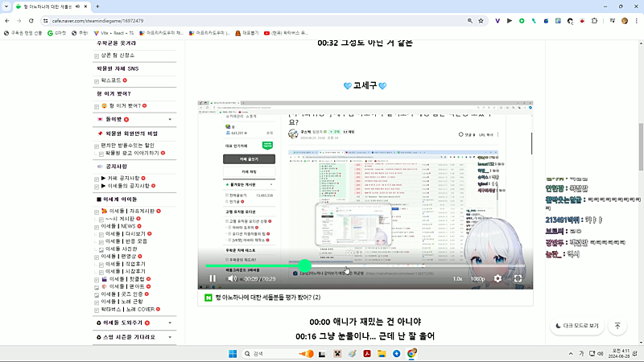Click the 00:00 timestamp comment line
644x362 pixels.
[x=365, y=322]
